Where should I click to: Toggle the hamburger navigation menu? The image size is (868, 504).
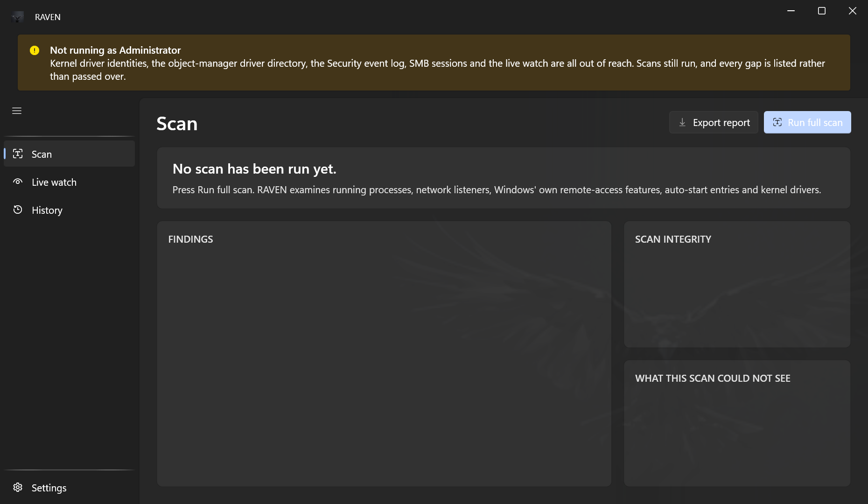tap(17, 111)
